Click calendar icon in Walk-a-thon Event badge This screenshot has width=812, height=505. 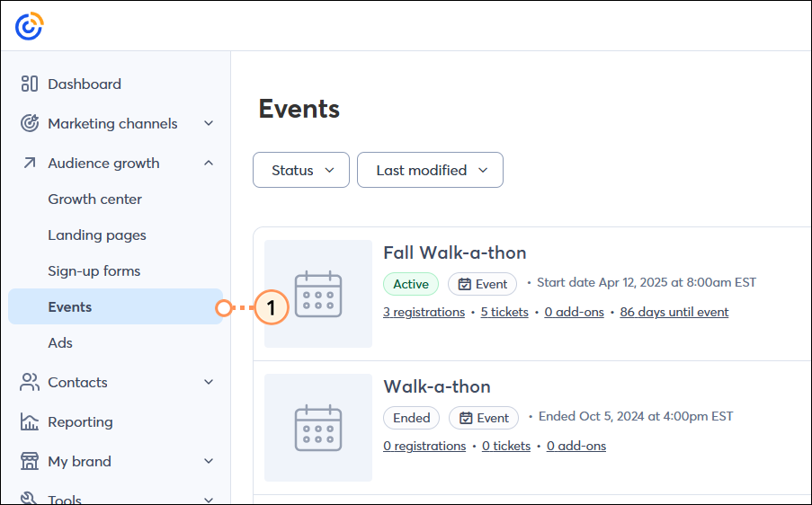pos(466,418)
